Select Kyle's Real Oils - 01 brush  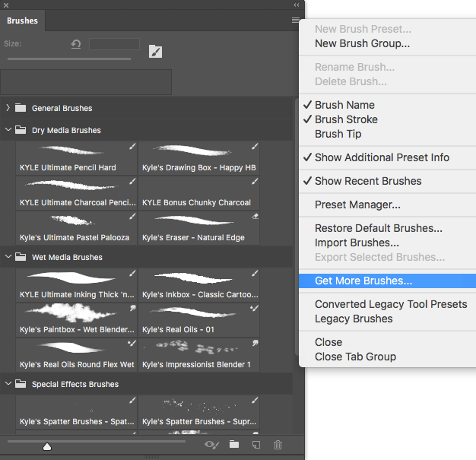click(x=198, y=320)
